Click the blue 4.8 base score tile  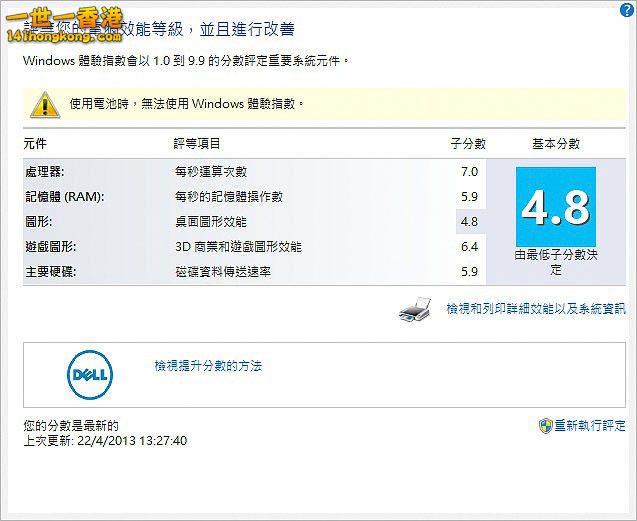[555, 208]
